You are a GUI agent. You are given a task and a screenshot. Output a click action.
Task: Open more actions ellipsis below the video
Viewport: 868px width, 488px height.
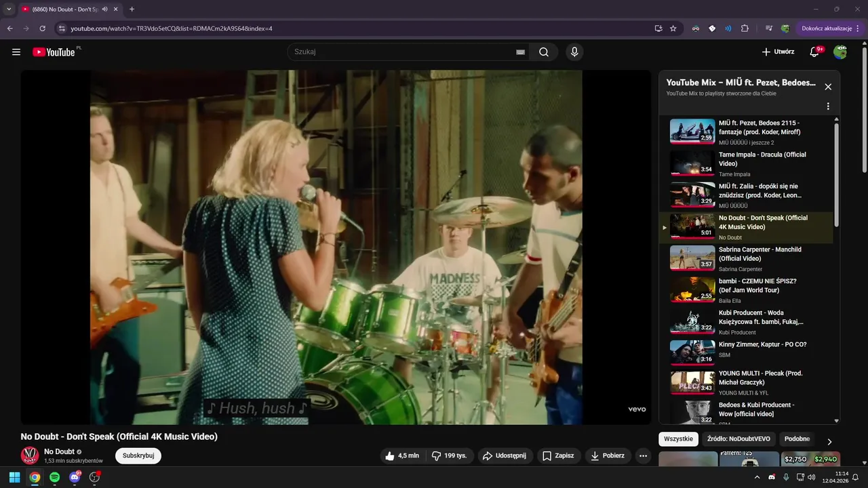click(644, 455)
